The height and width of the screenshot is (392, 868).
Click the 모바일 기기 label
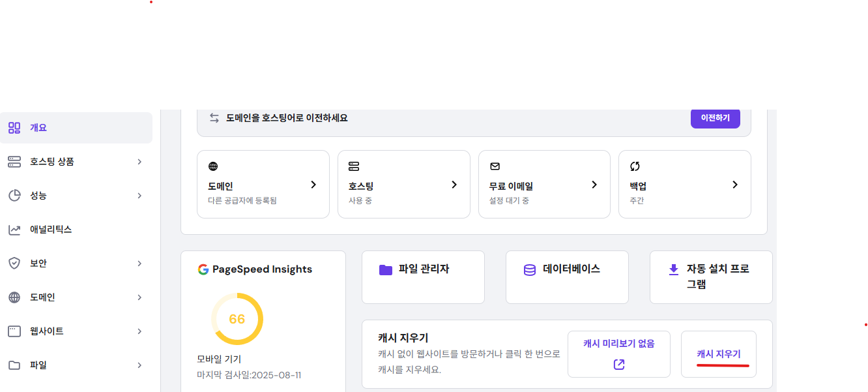pos(219,359)
